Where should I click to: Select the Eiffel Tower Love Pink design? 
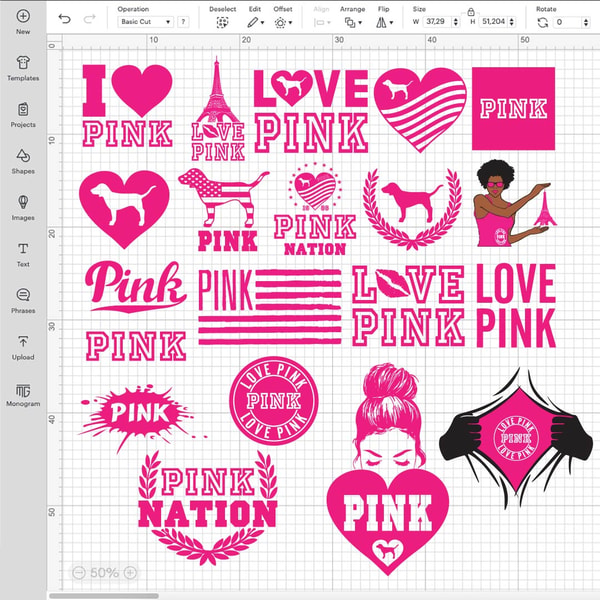pyautogui.click(x=218, y=109)
